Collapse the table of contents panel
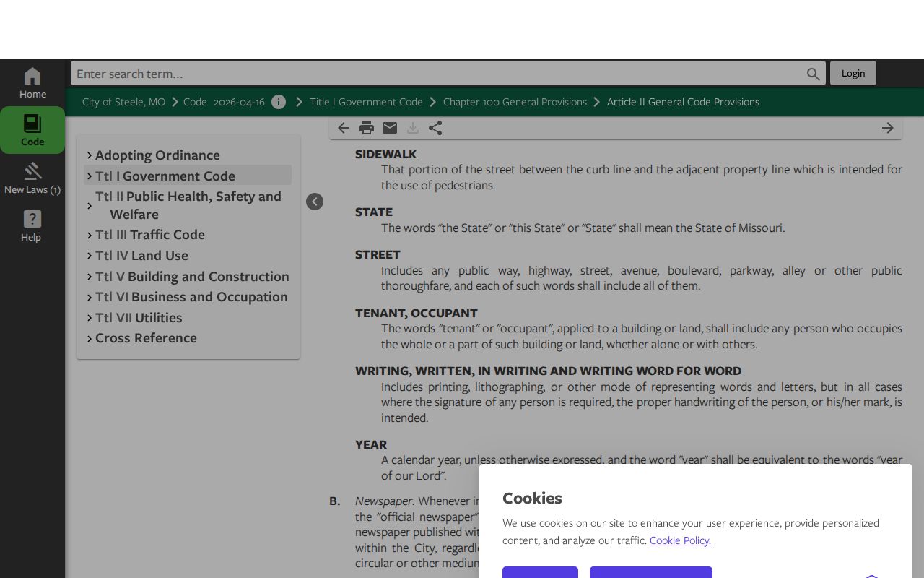 point(315,202)
